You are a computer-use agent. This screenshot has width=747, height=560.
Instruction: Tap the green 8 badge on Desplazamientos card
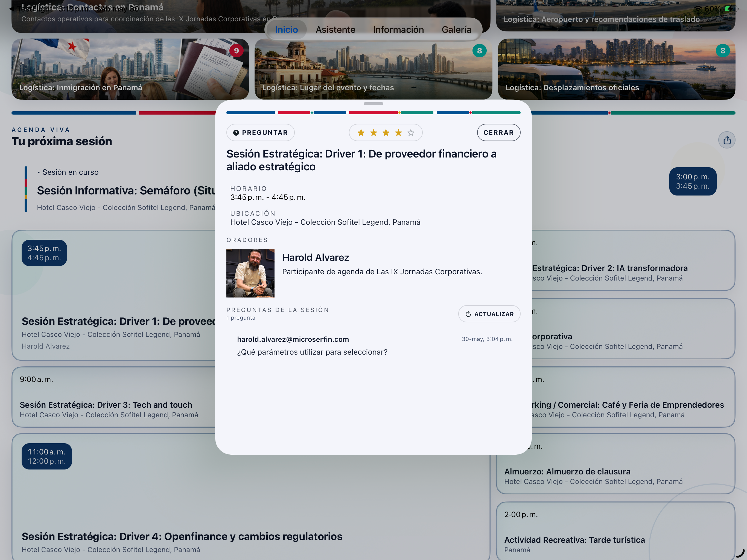[723, 51]
